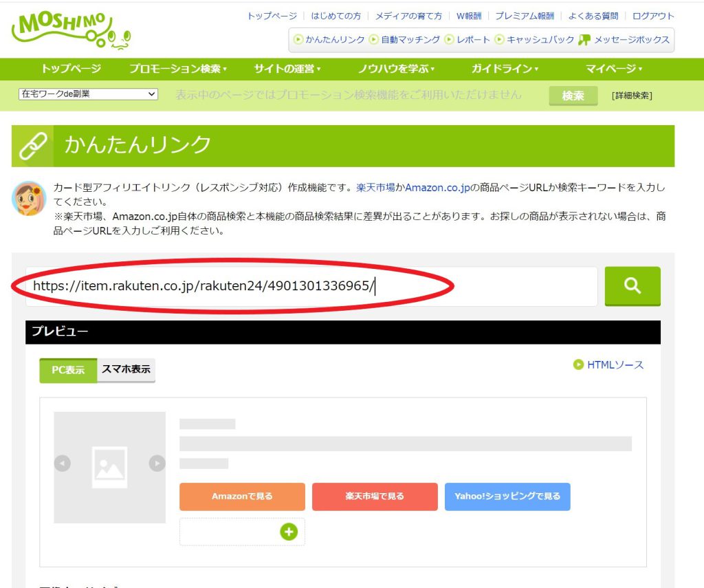
Task: Open the メッセージボックス link
Action: click(632, 39)
